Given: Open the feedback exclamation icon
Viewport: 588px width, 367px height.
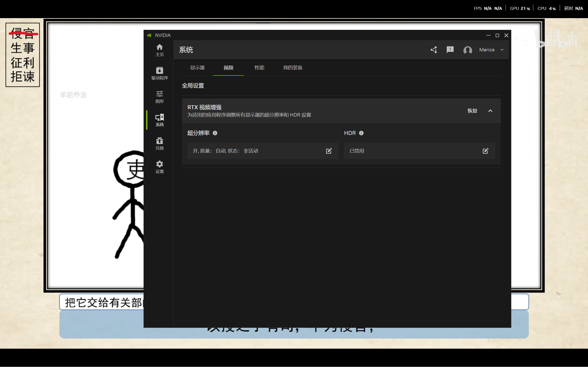Looking at the screenshot, I should 450,50.
